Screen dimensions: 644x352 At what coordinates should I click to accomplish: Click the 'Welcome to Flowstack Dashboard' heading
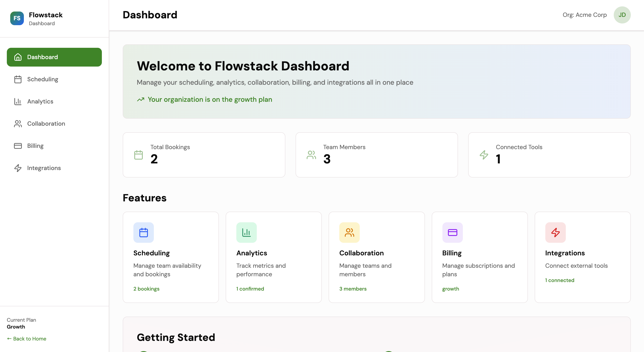tap(243, 66)
